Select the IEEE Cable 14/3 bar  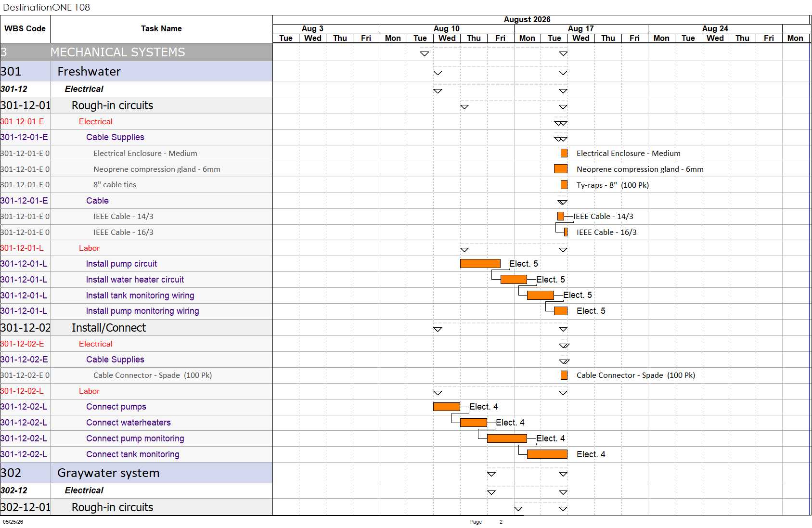pyautogui.click(x=561, y=216)
